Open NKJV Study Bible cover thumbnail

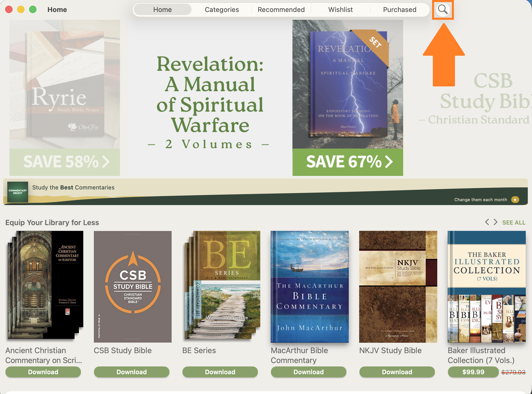398,287
